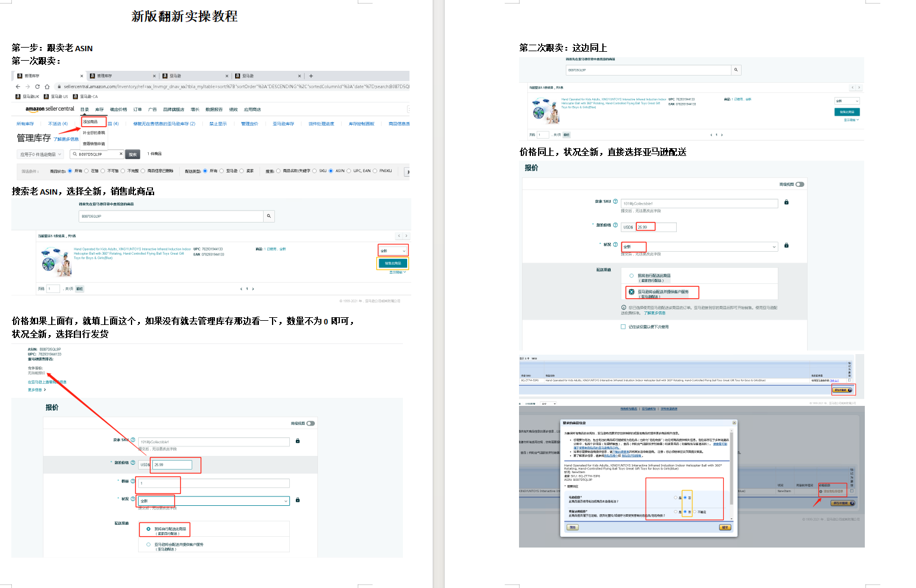Image resolution: width=916 pixels, height=588 pixels.
Task: Select the ASIN search radio button
Action: click(x=332, y=171)
